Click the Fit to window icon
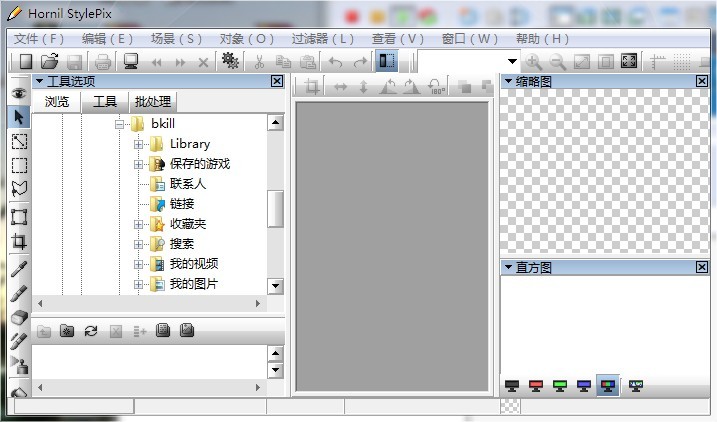This screenshot has width=717, height=422. click(582, 62)
